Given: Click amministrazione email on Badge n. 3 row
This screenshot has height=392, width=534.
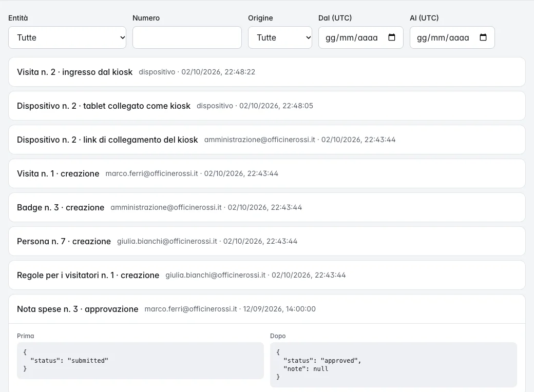Looking at the screenshot, I should 166,208.
